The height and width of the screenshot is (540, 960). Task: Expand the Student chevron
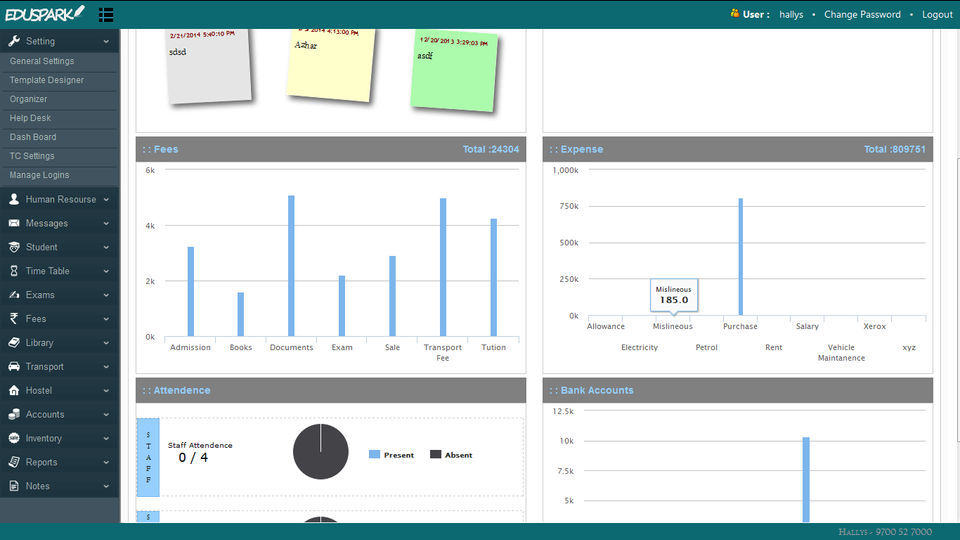click(x=106, y=247)
